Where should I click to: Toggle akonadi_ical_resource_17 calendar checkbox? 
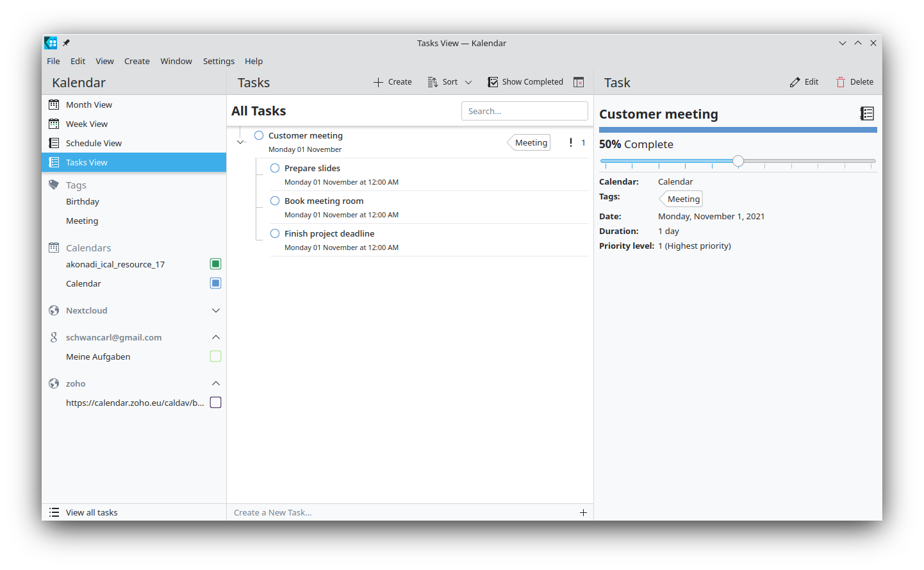point(216,264)
